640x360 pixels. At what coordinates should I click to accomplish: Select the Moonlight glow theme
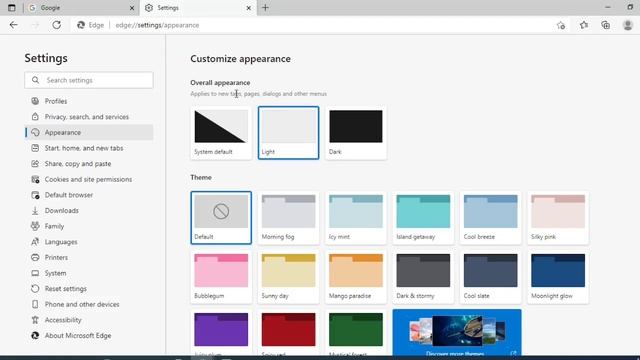[x=558, y=277]
